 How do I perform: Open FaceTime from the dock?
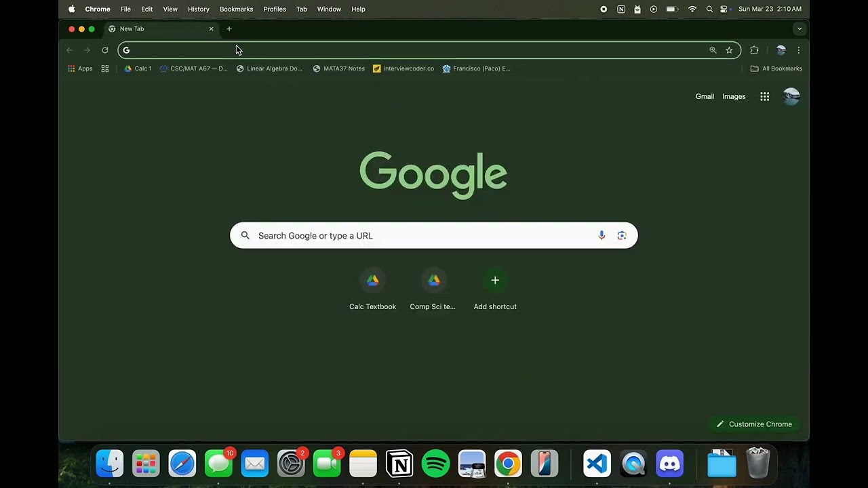[327, 464]
